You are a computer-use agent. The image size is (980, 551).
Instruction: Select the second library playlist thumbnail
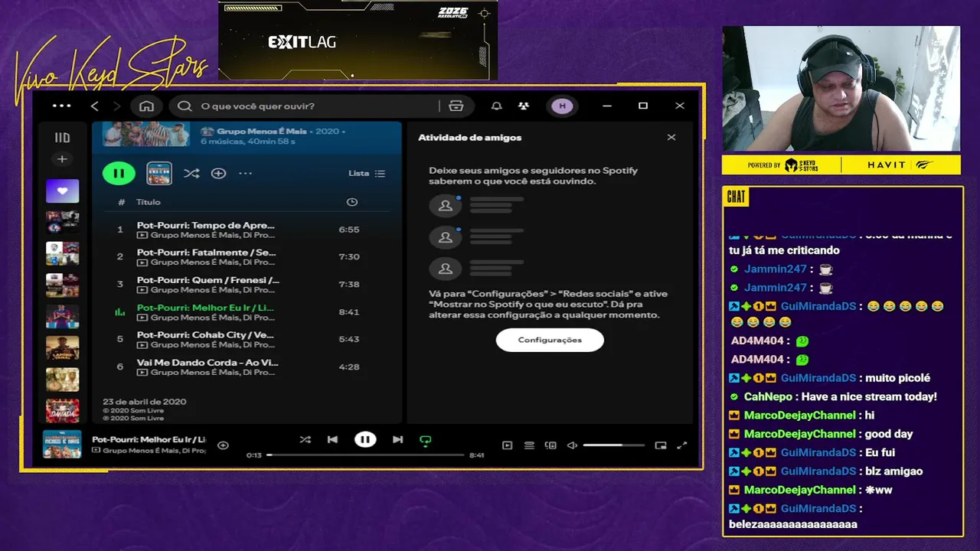click(x=62, y=222)
